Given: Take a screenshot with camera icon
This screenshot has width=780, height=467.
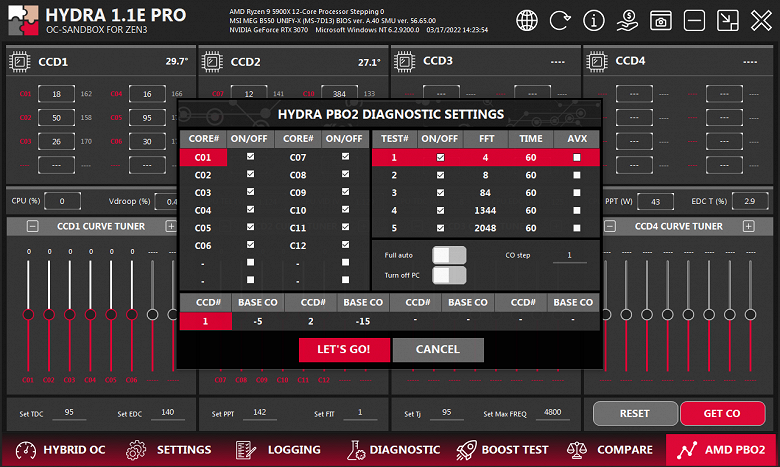Looking at the screenshot, I should coord(660,20).
